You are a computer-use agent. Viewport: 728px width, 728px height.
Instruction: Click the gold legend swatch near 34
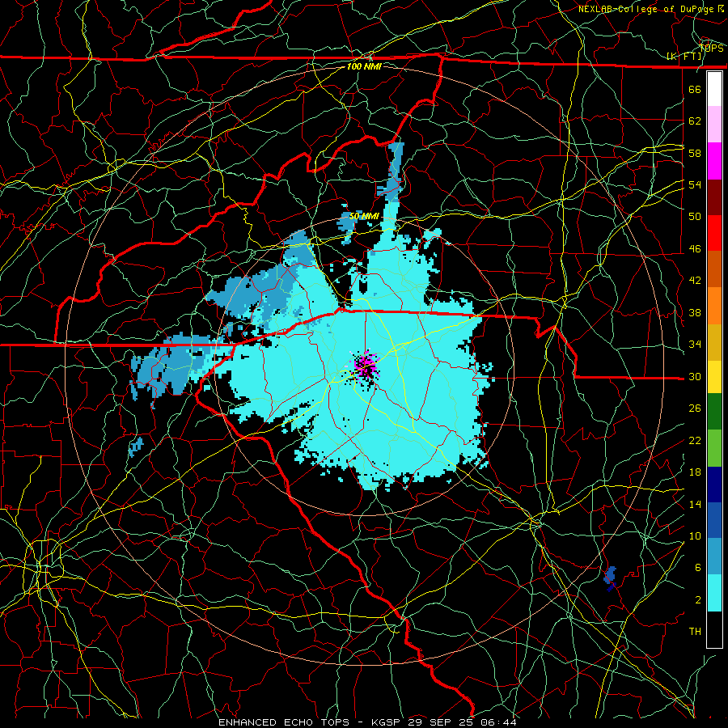714,342
